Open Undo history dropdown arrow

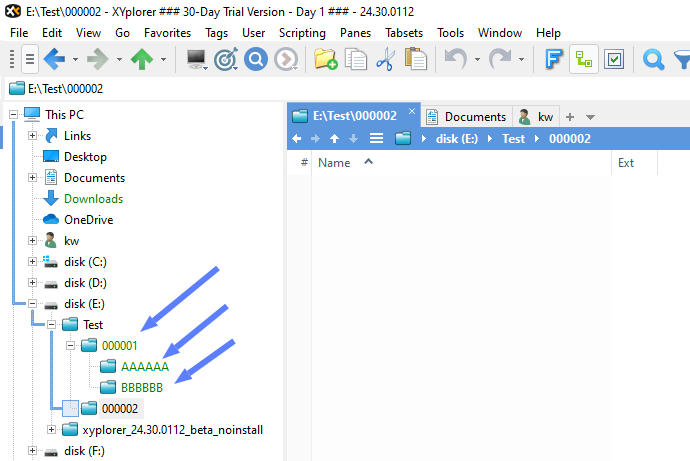(477, 59)
